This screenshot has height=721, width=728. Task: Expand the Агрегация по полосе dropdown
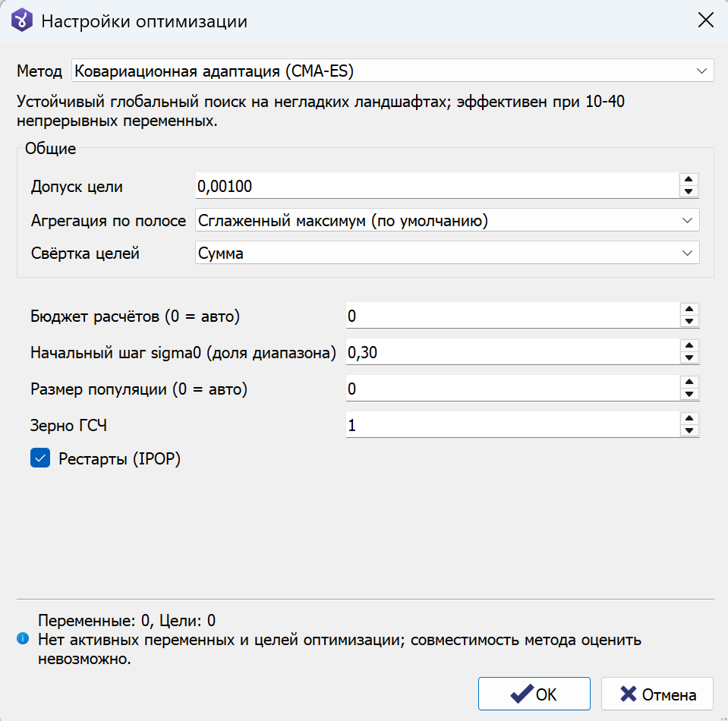point(447,220)
